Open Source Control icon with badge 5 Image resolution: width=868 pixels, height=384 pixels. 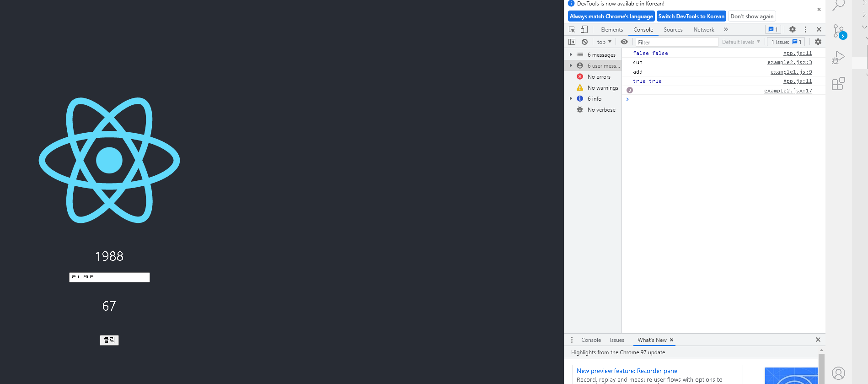pyautogui.click(x=839, y=32)
